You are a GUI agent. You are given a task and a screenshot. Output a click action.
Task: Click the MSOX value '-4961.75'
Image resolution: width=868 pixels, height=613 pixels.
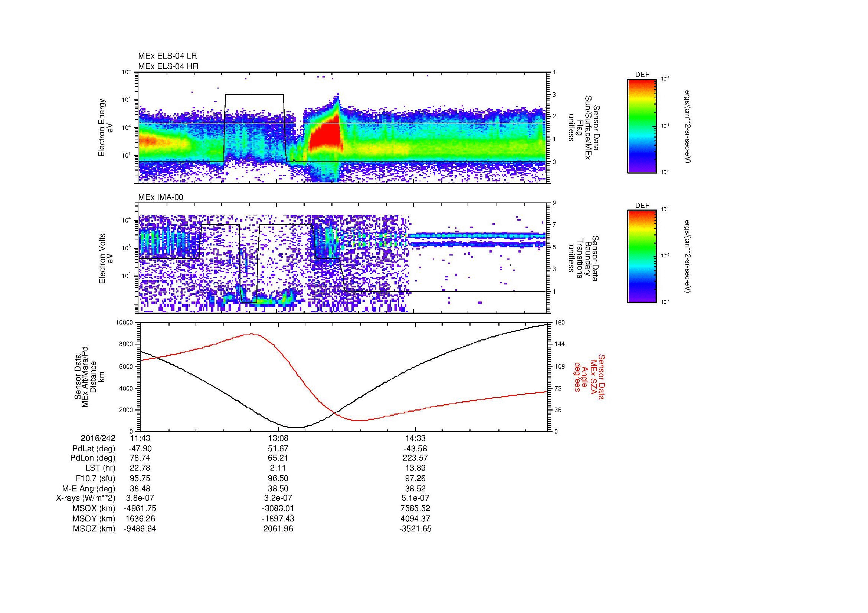140,508
